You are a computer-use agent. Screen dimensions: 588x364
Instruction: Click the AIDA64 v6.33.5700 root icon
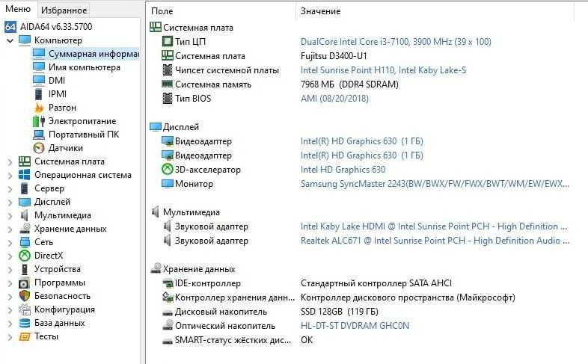tap(10, 27)
